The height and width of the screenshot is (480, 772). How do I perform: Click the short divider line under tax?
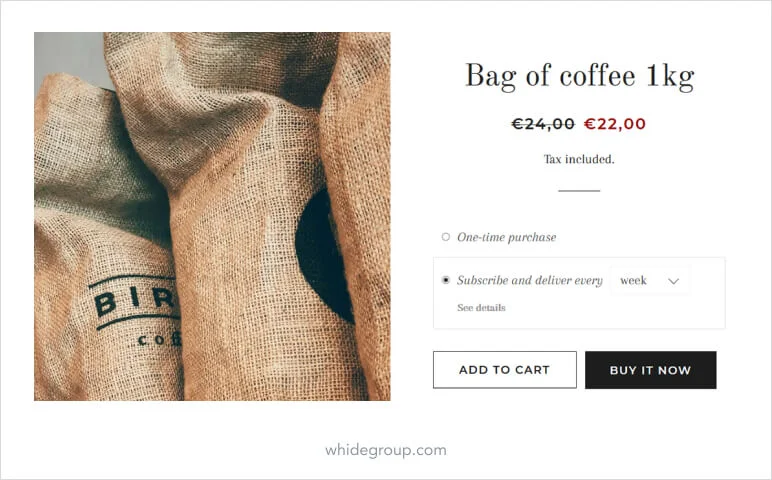[579, 191]
